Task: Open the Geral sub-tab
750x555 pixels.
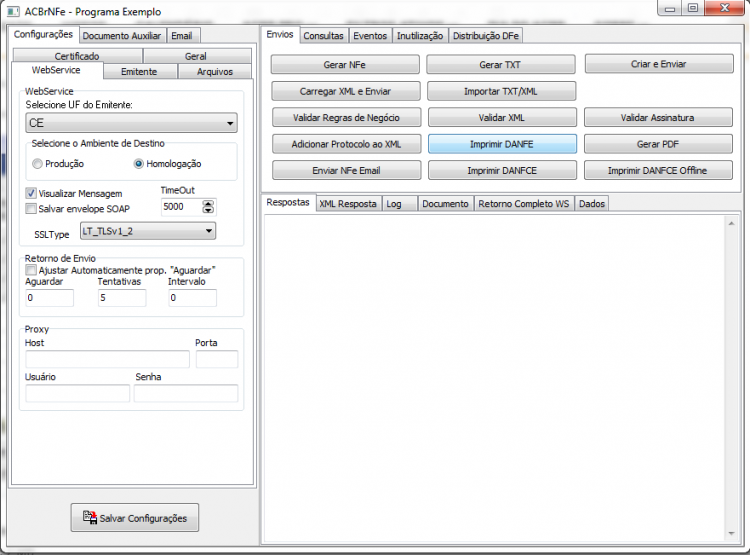Action: (x=196, y=56)
